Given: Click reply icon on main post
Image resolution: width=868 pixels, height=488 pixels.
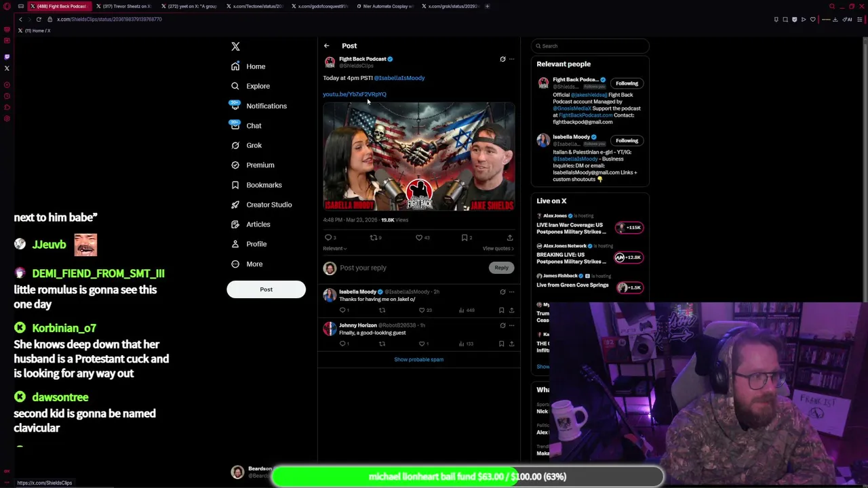Looking at the screenshot, I should (x=329, y=238).
